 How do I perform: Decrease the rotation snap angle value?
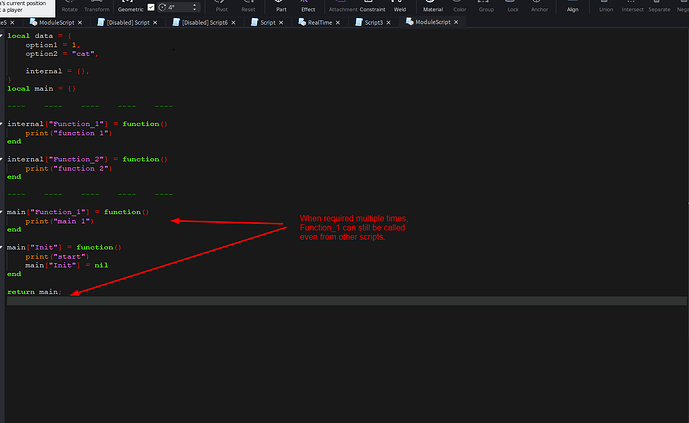195,9
